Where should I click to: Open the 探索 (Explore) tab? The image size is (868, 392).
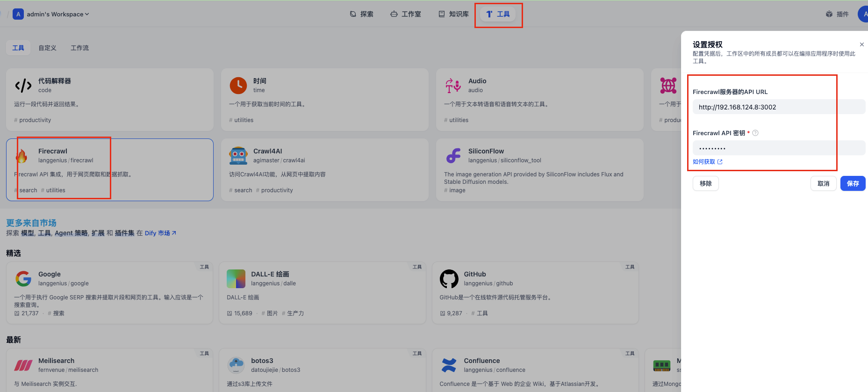(x=361, y=14)
